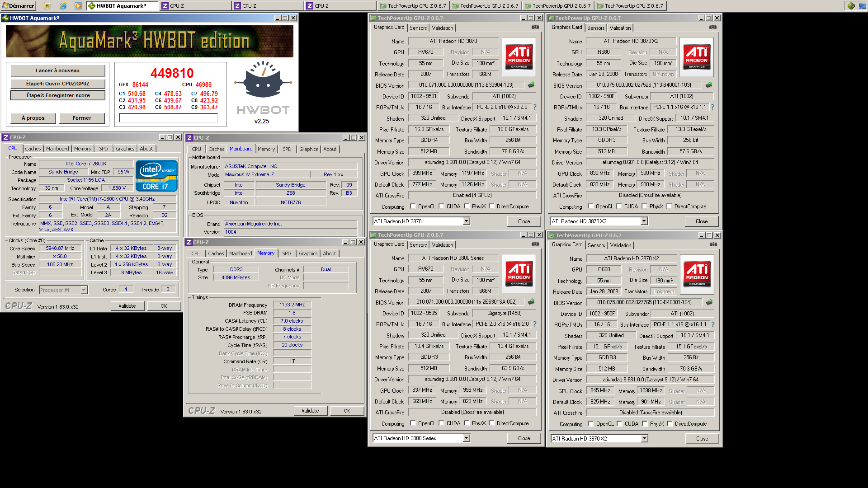
Task: Click Validate in CPU-Z Memory window
Action: (311, 411)
